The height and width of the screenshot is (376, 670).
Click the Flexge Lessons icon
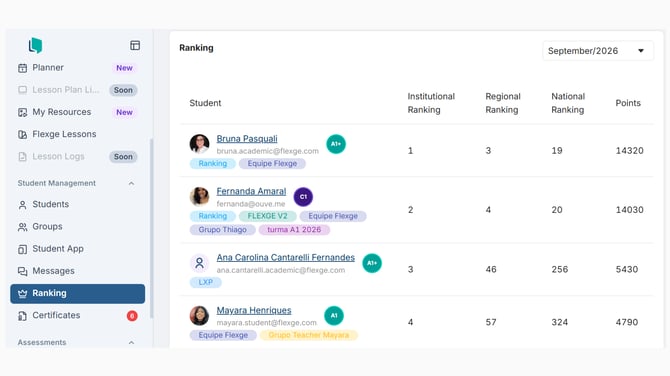coord(23,135)
